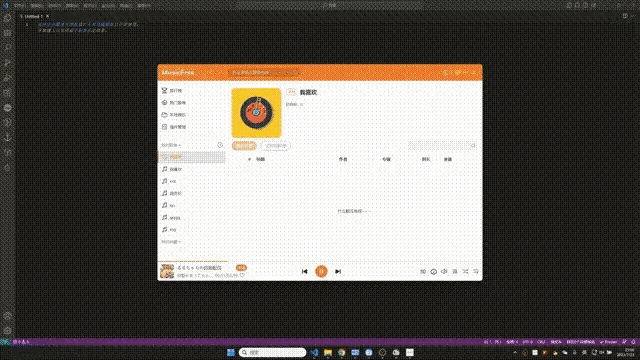640x360 pixels.
Task: Open the fifth playlist below the highlighted row
Action: click(x=191, y=218)
